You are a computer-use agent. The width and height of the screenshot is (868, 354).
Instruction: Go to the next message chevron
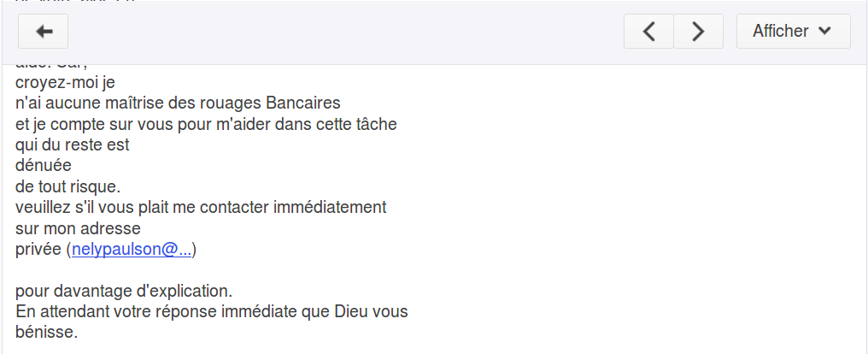pos(698,32)
